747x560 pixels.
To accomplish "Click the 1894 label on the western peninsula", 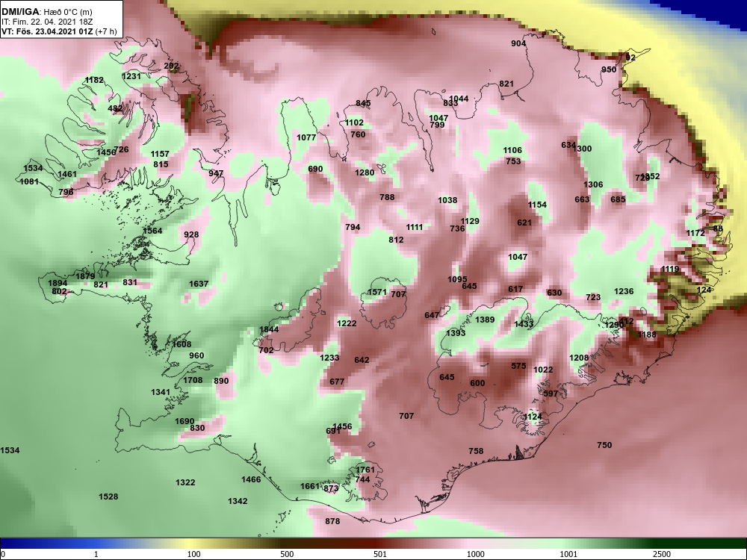I will pos(58,283).
